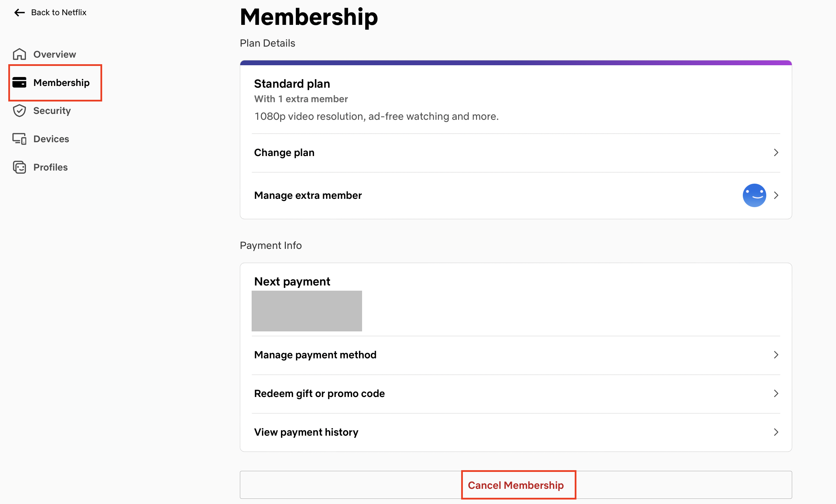Open the Manage extra member chevron
The image size is (836, 504).
(776, 195)
